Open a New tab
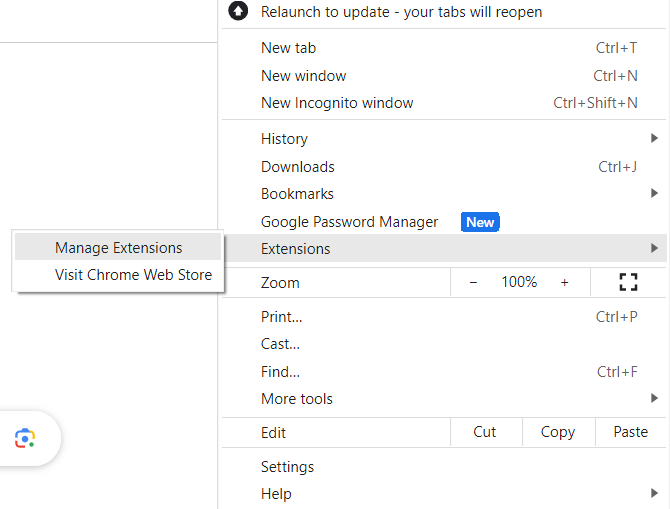670x509 pixels. coord(290,48)
